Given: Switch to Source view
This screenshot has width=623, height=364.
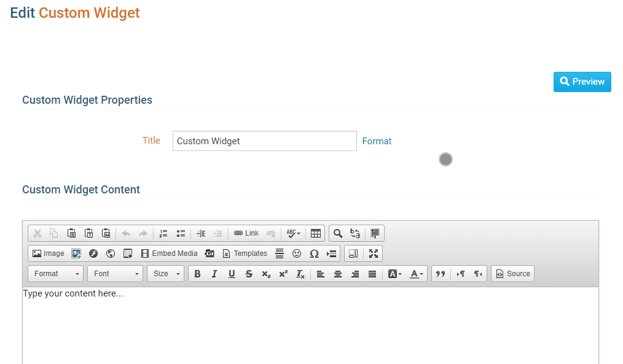Looking at the screenshot, I should [x=512, y=274].
